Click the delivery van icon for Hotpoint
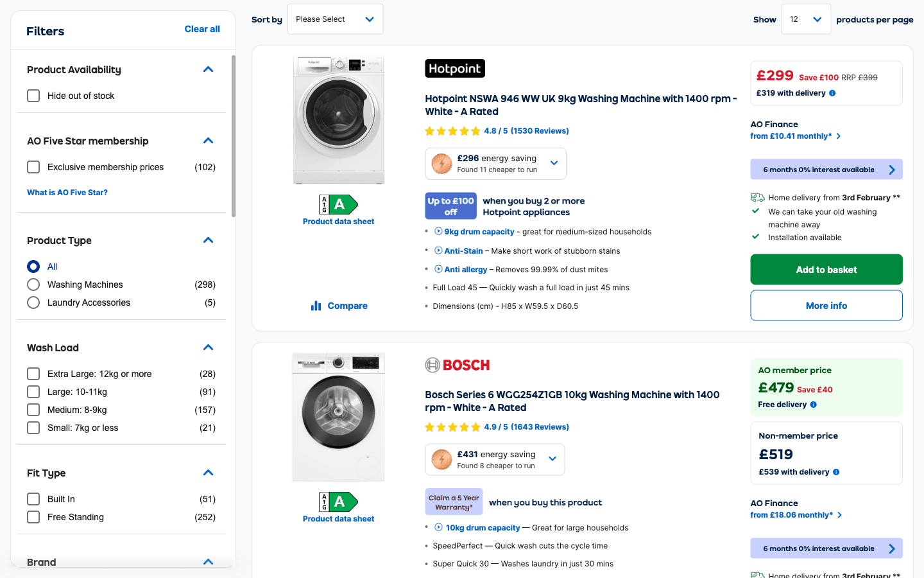 (757, 198)
